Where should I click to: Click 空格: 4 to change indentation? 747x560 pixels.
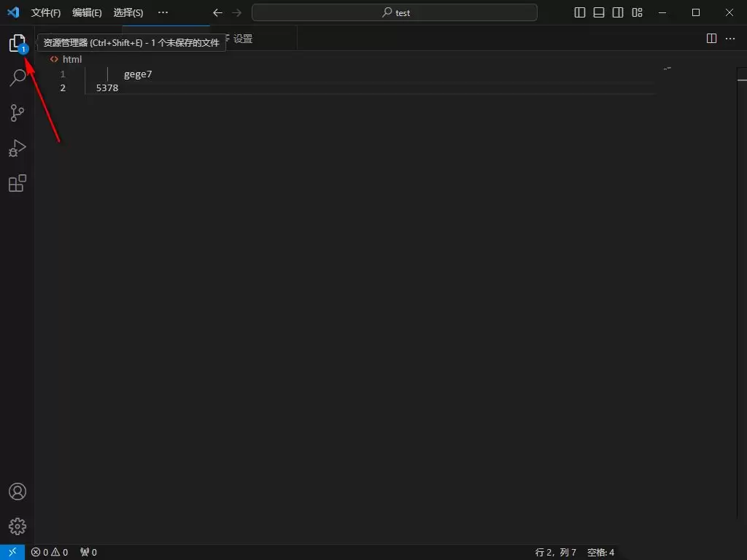click(601, 552)
